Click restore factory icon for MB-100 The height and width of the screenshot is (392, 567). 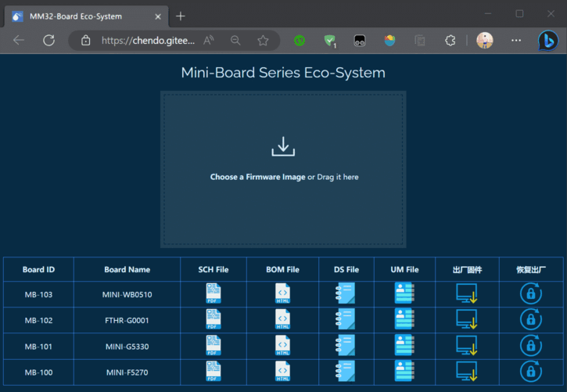click(x=530, y=371)
